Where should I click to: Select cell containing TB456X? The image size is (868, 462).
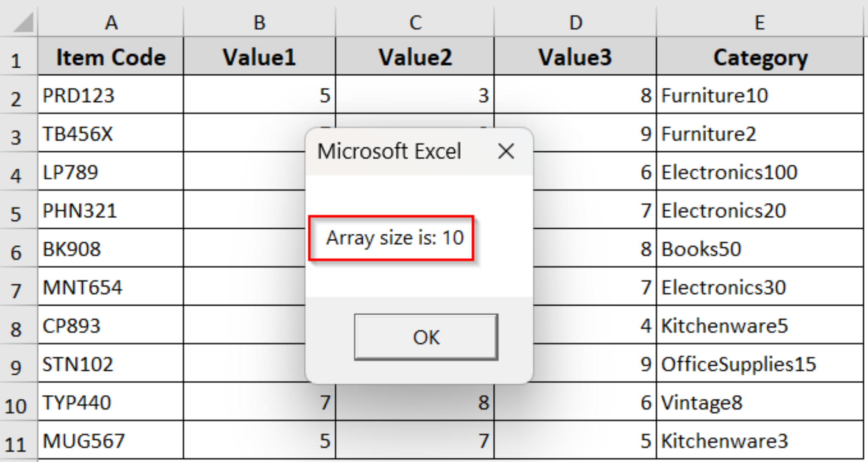click(111, 134)
